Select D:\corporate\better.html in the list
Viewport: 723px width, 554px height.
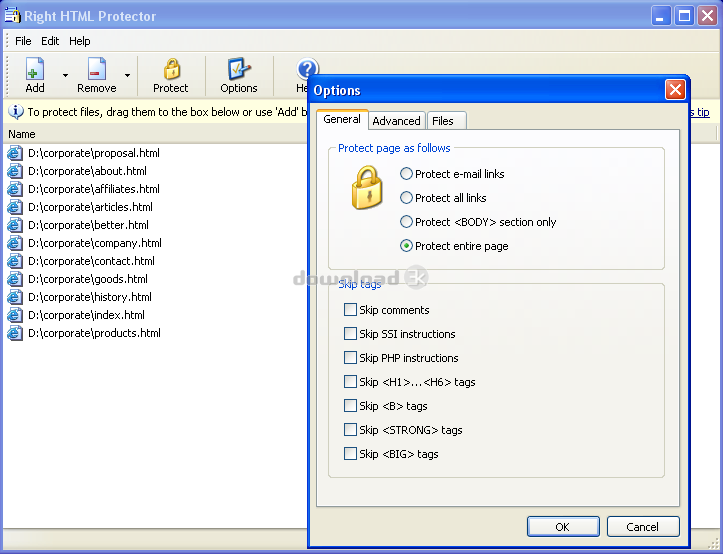[89, 225]
